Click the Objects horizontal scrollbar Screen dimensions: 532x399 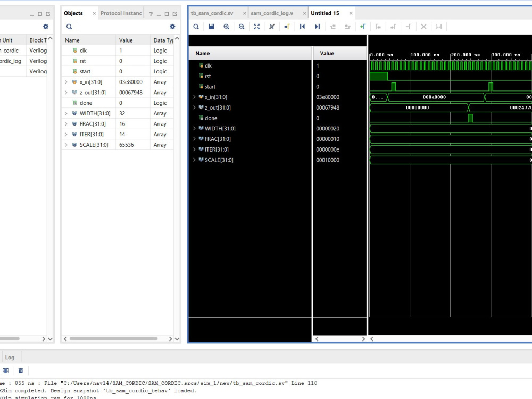click(x=113, y=338)
